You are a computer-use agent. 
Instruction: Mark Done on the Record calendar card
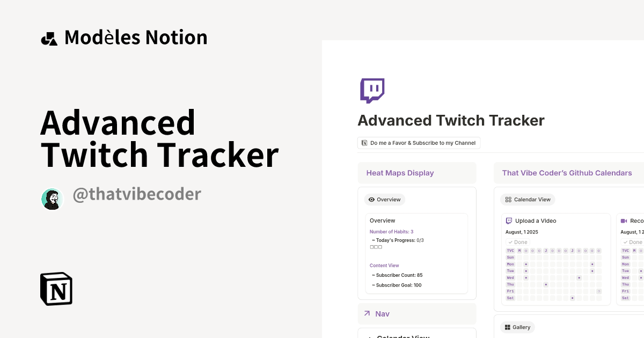tap(632, 242)
